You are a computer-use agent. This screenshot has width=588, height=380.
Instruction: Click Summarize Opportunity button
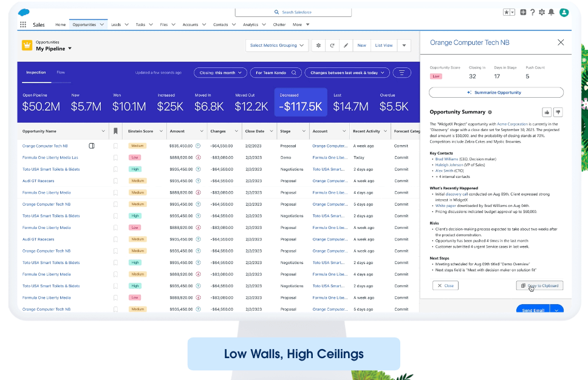point(496,92)
